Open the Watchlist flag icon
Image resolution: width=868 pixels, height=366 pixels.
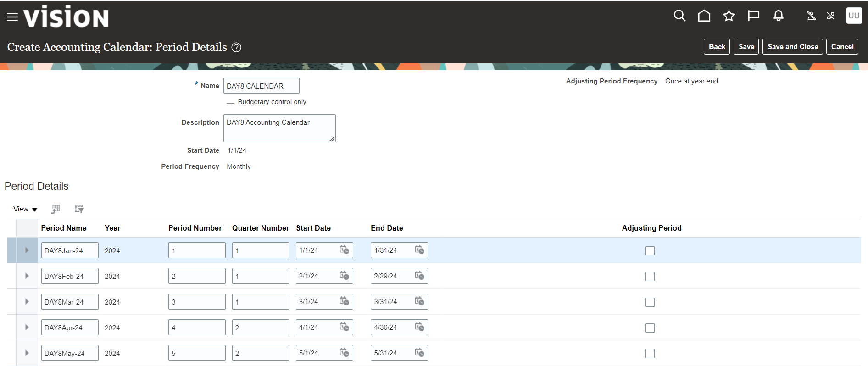[x=753, y=16]
